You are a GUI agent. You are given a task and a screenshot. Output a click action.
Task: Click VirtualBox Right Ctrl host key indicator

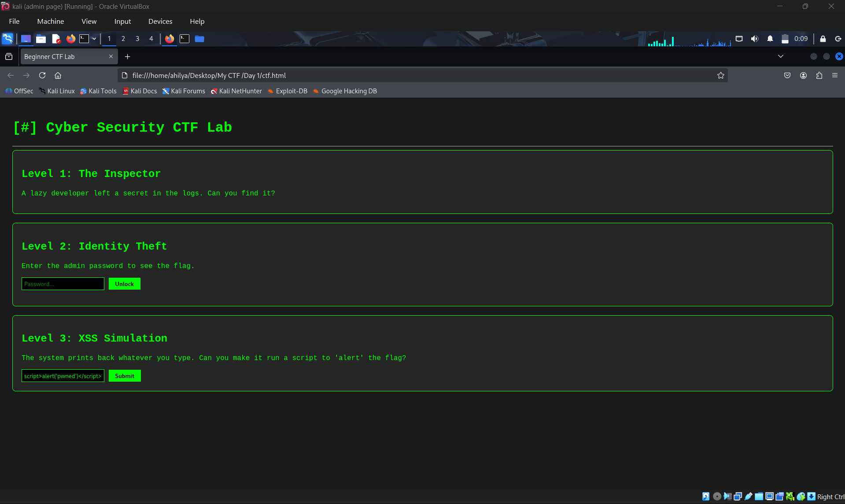click(x=830, y=497)
